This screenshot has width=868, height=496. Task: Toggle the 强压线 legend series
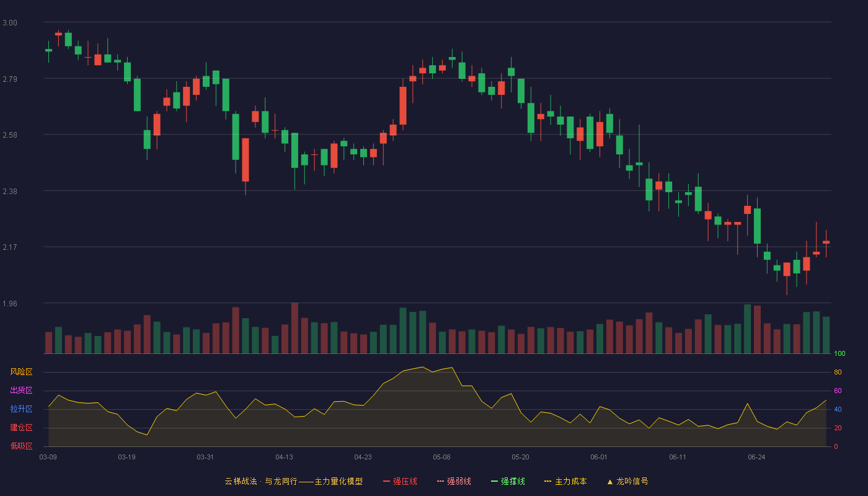pyautogui.click(x=400, y=481)
